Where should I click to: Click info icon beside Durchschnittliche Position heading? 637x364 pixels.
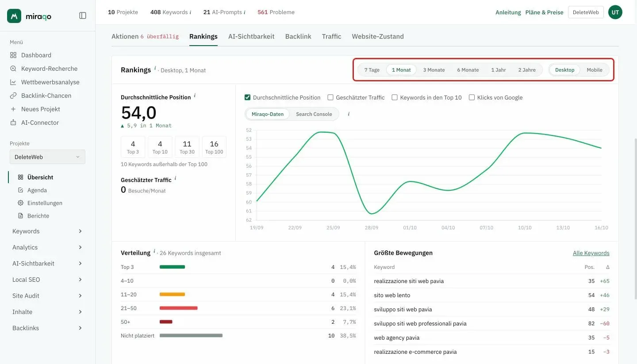point(195,96)
